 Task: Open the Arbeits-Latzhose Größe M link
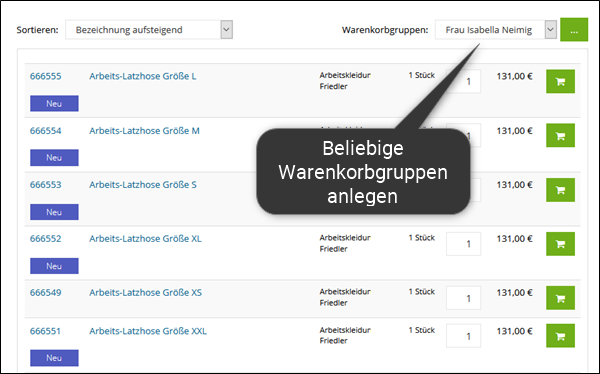(x=144, y=131)
